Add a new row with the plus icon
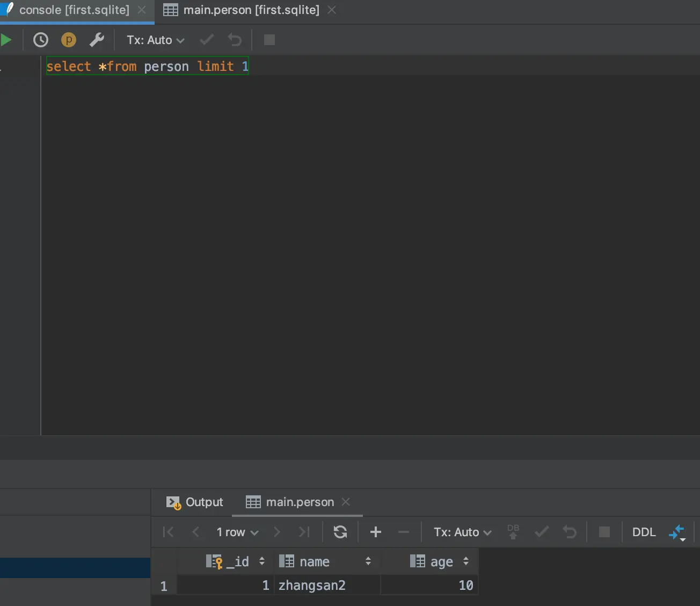This screenshot has width=700, height=606. [x=376, y=532]
